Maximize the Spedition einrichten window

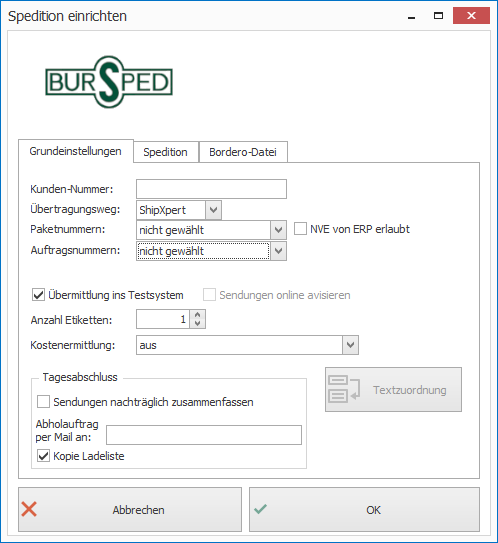438,16
